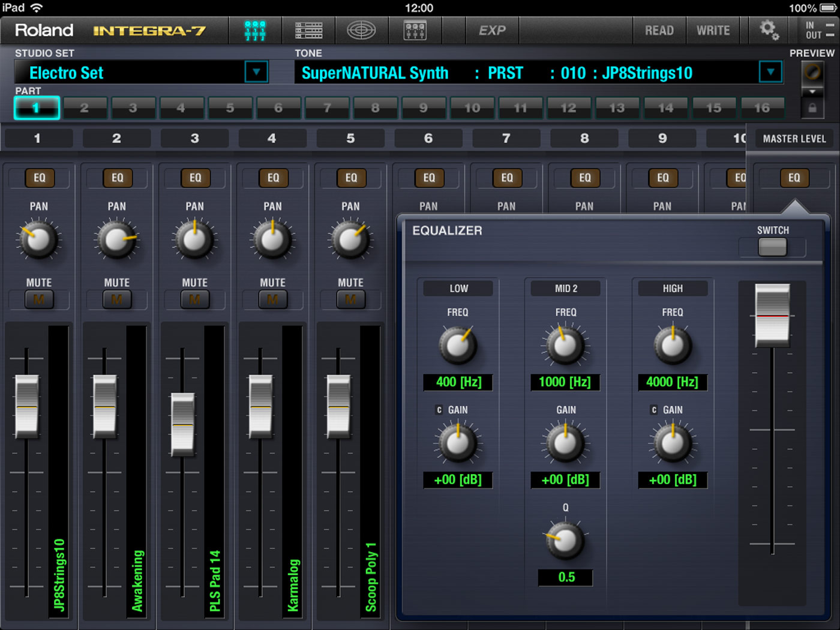Image resolution: width=840 pixels, height=630 pixels.
Task: Open the mixer view icon
Action: pyautogui.click(x=255, y=31)
